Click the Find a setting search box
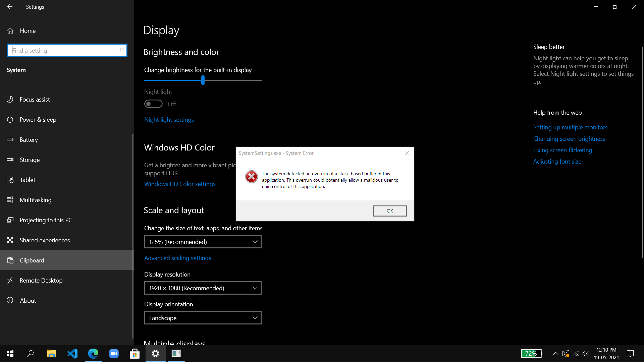 coord(64,50)
